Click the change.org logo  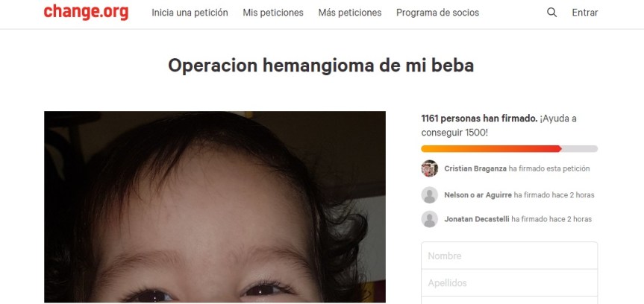click(x=86, y=13)
